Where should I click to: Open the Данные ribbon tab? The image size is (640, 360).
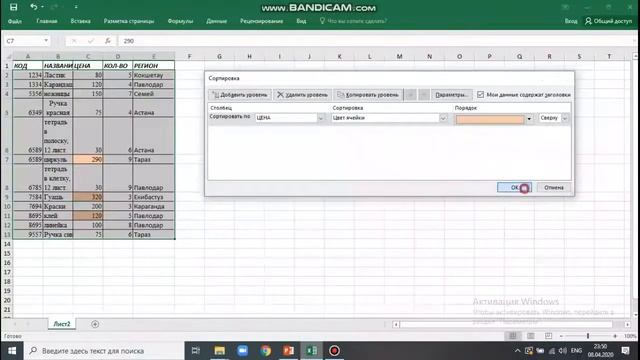[216, 21]
